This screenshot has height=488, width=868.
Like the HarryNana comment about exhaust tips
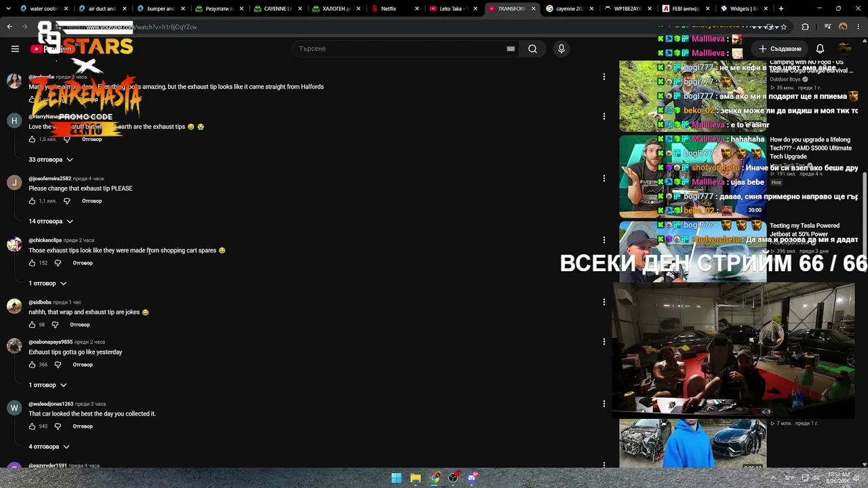32,140
